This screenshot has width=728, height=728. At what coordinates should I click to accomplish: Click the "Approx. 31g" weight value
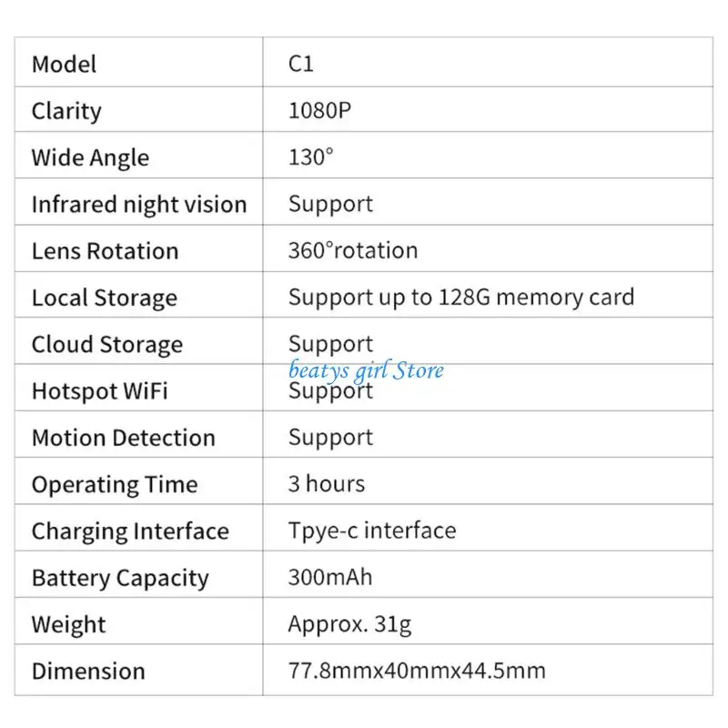point(349,624)
